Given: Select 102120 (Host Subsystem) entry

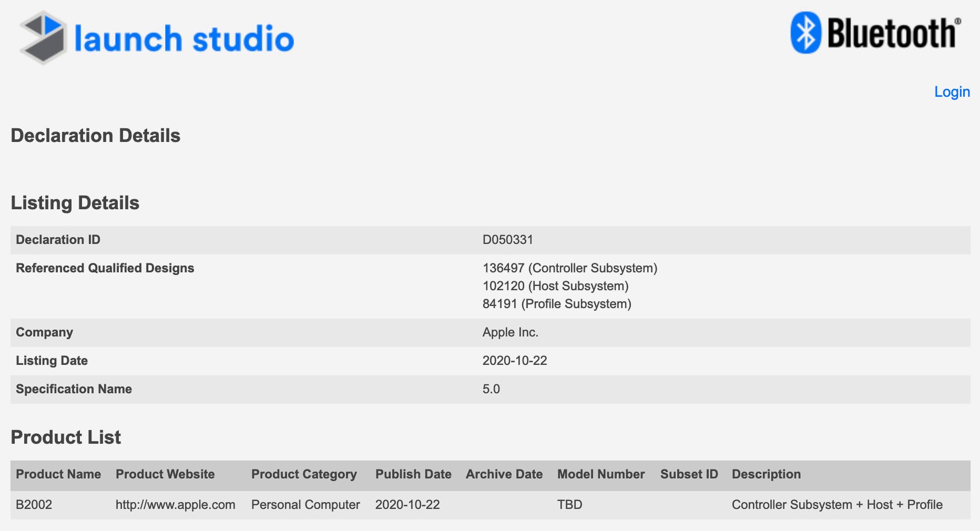Looking at the screenshot, I should coord(556,286).
